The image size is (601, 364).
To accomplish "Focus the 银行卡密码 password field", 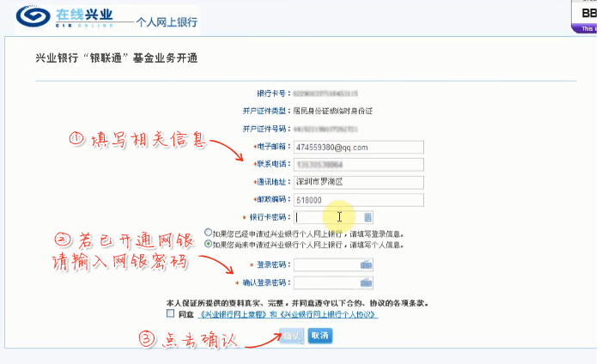I will 326,217.
